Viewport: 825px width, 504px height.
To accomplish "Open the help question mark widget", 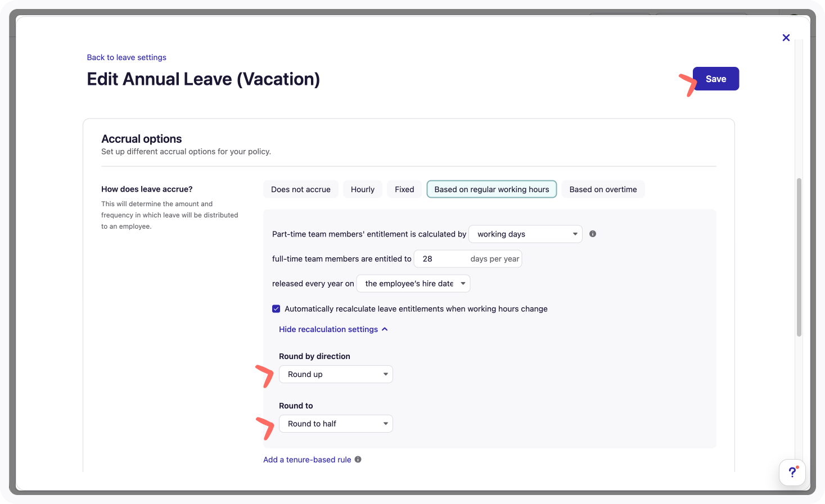I will [x=792, y=473].
